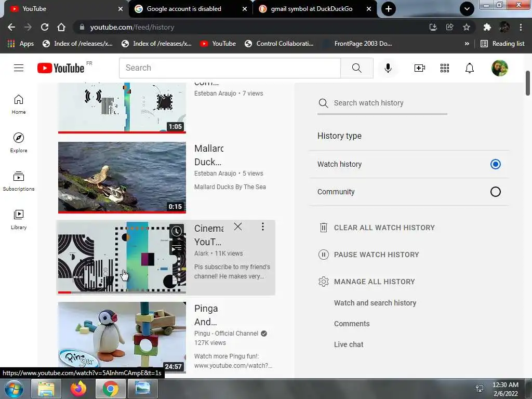Open the YouTube account avatar menu

499,68
